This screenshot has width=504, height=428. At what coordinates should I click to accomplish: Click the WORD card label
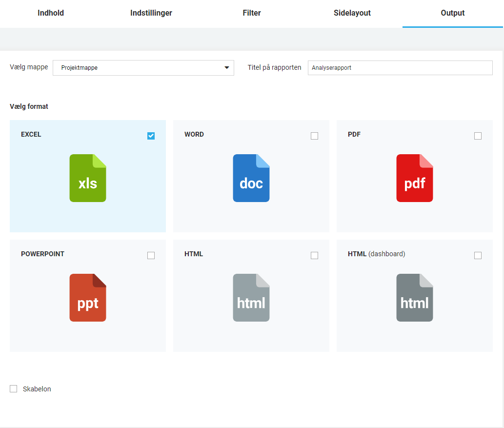[194, 134]
